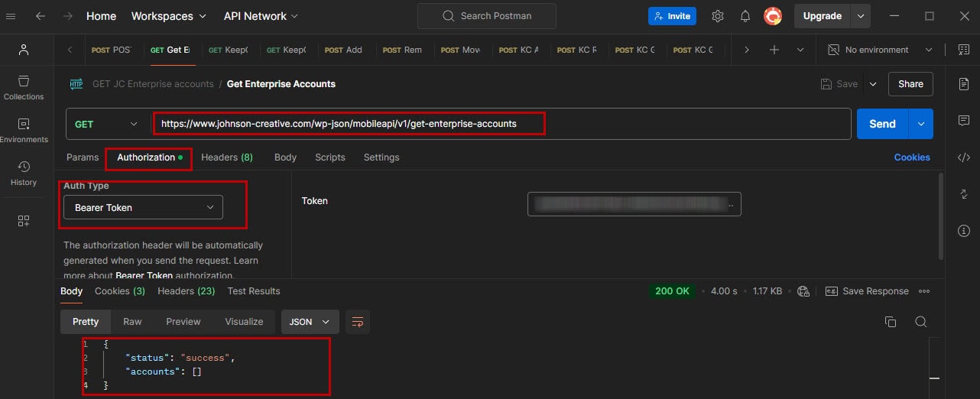
Task: Open the GET method dropdown
Action: tap(107, 124)
